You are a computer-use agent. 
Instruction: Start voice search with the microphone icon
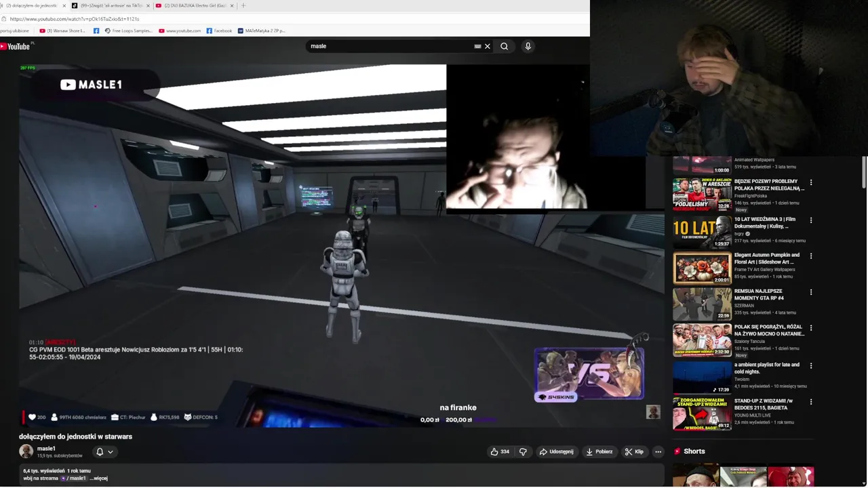tap(528, 46)
